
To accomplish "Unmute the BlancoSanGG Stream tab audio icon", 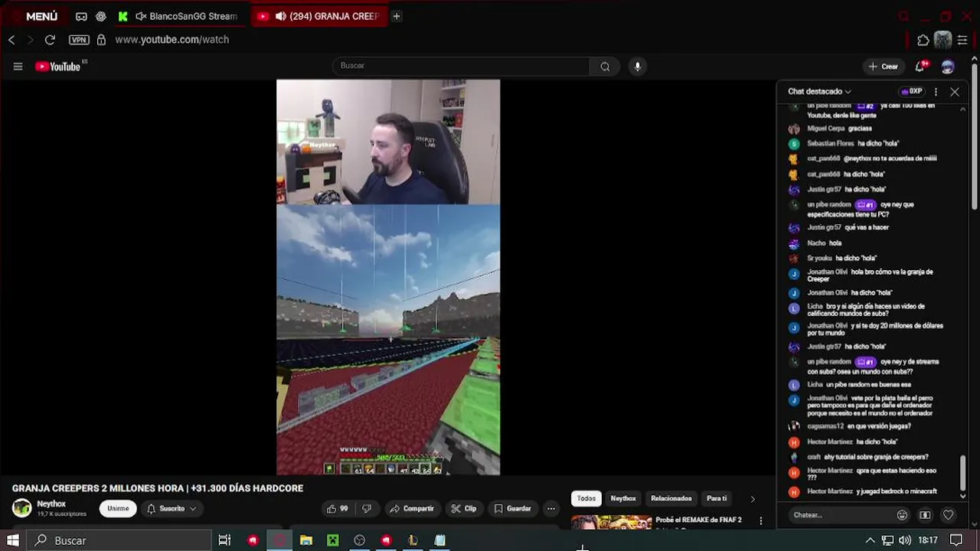I will [140, 16].
